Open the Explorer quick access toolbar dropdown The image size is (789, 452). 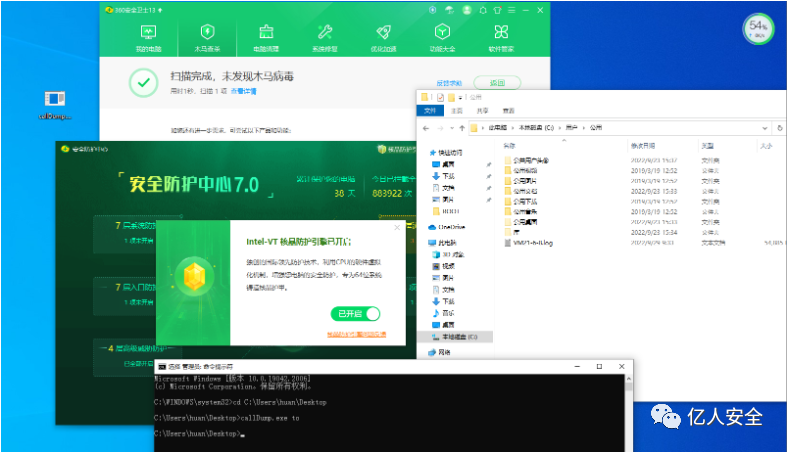pos(460,97)
